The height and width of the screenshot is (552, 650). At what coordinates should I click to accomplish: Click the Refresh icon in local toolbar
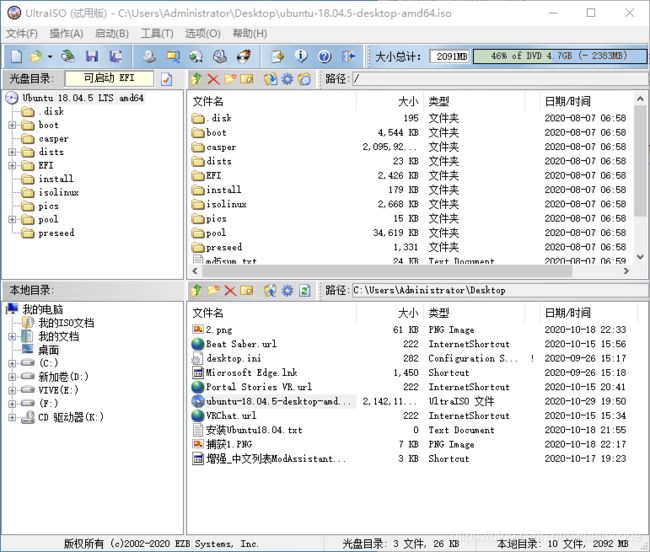click(304, 291)
